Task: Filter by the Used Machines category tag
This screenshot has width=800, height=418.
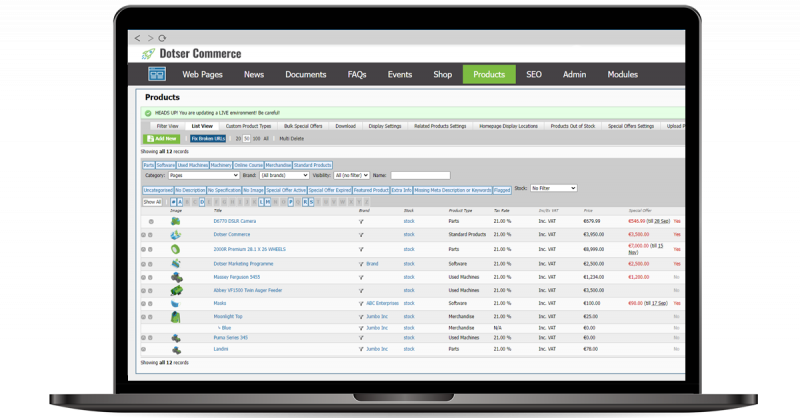Action: 192,165
